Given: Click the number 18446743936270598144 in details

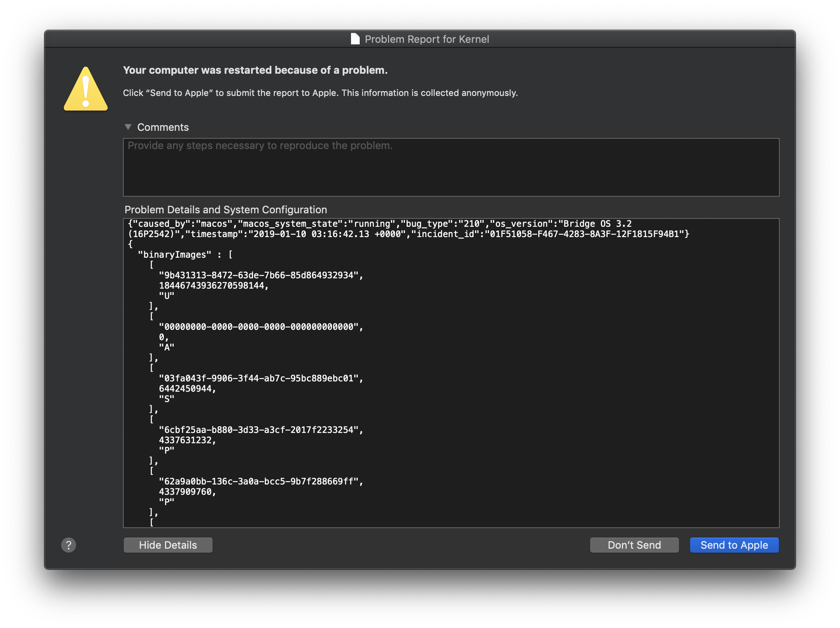Looking at the screenshot, I should click(x=213, y=285).
